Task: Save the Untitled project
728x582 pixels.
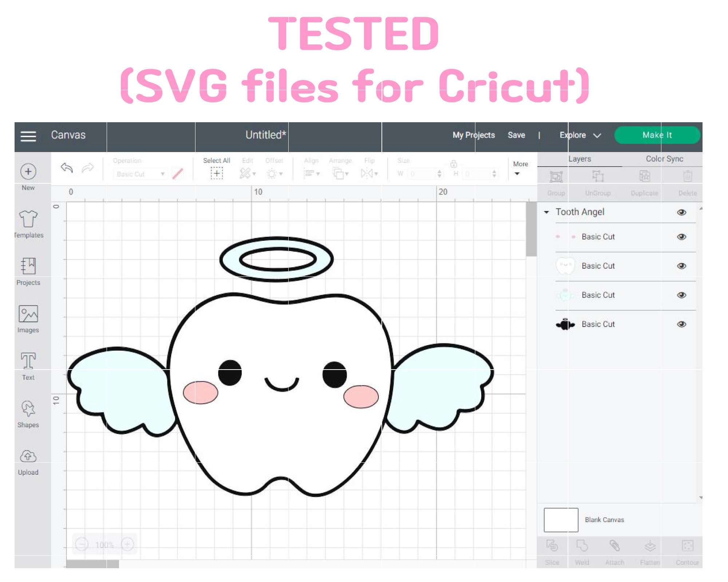Action: (x=517, y=135)
